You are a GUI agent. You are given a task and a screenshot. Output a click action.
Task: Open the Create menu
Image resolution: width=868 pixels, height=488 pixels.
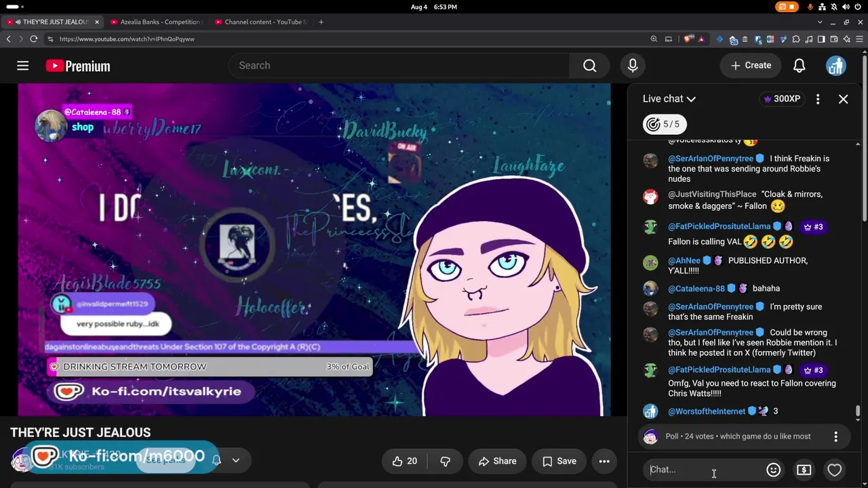751,66
